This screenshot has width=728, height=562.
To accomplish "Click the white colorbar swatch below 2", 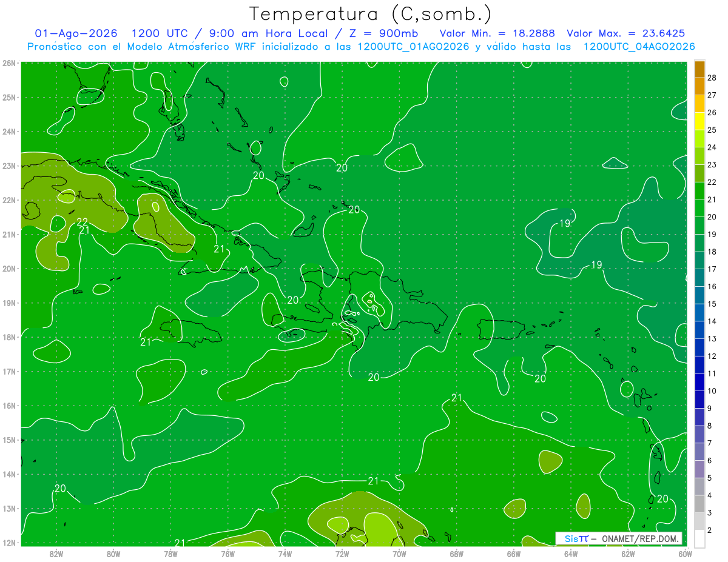I will (699, 539).
